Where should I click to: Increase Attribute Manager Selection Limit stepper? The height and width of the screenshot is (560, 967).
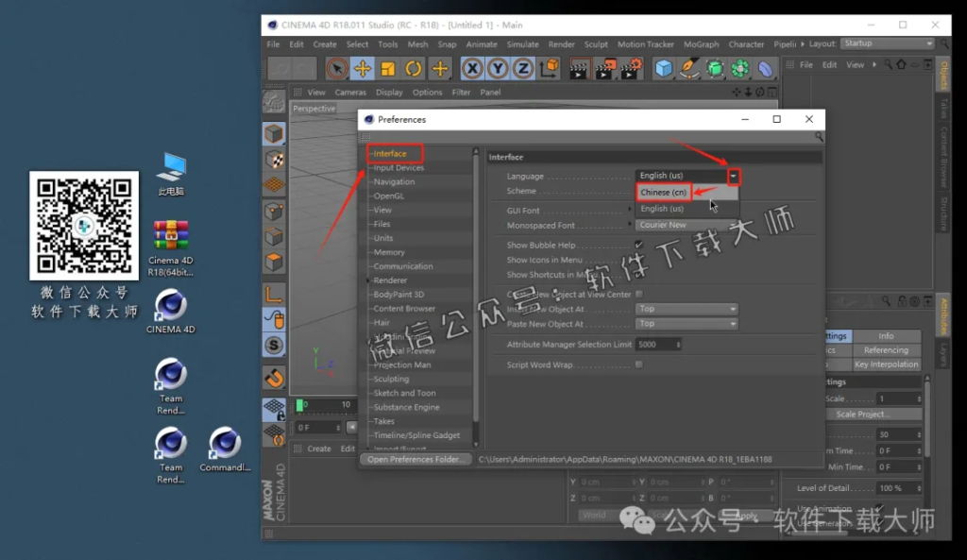[678, 341]
